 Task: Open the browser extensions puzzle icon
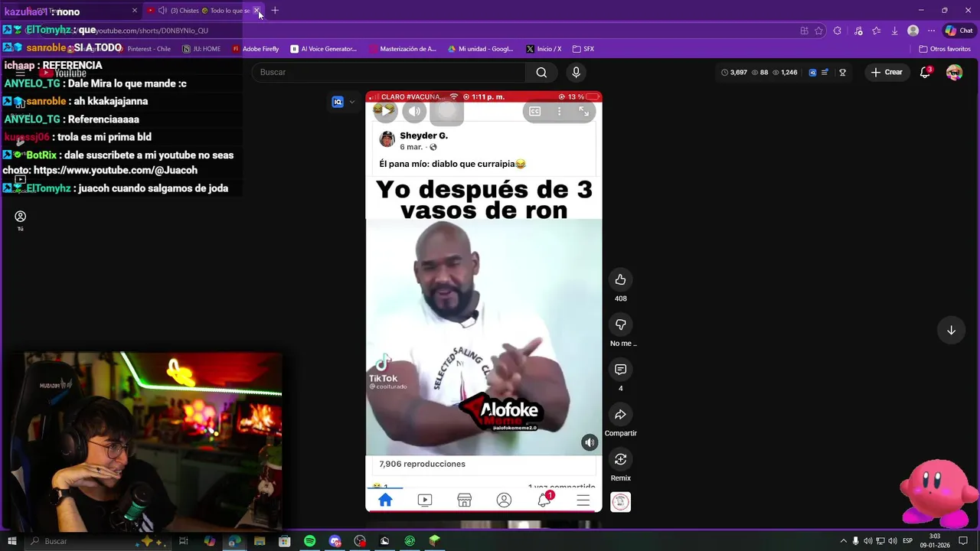point(837,31)
